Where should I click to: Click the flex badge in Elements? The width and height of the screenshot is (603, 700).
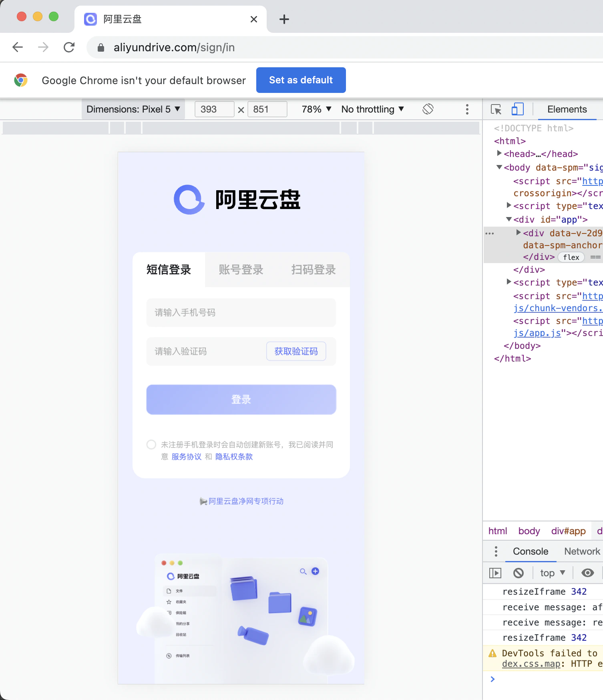coord(571,257)
